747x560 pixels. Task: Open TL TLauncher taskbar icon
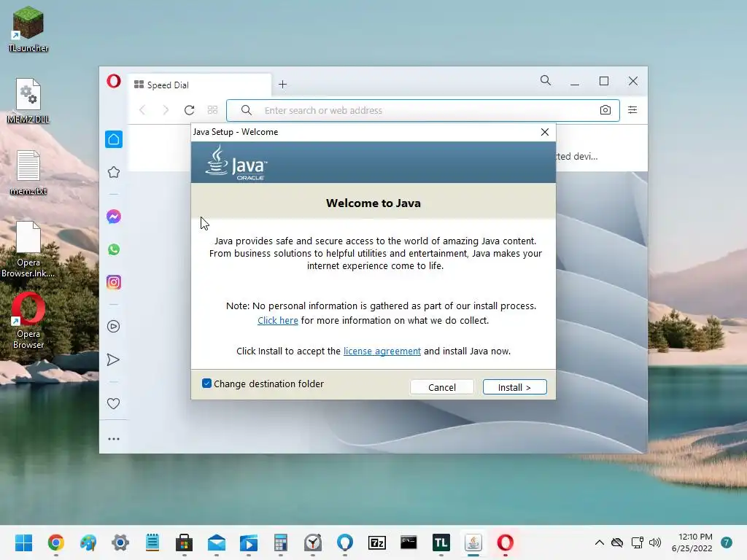click(x=441, y=542)
